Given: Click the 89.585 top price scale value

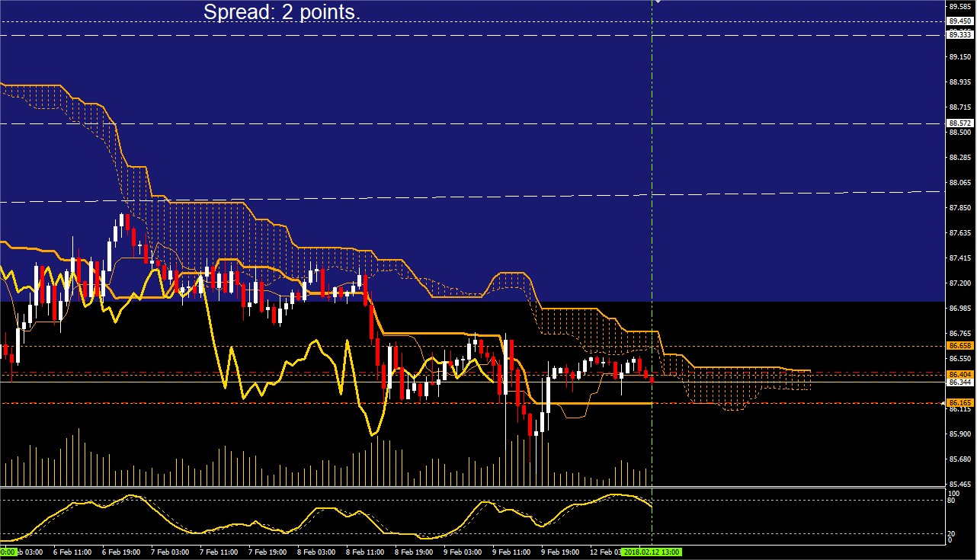Looking at the screenshot, I should pyautogui.click(x=959, y=6).
